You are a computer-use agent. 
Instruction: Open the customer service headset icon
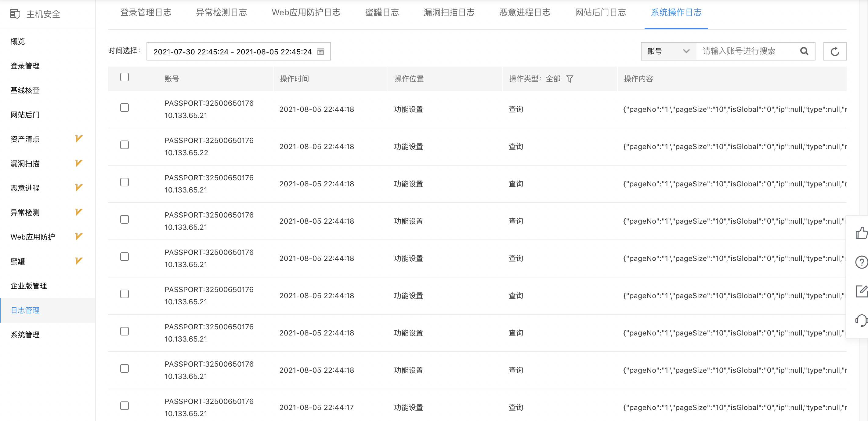[861, 320]
